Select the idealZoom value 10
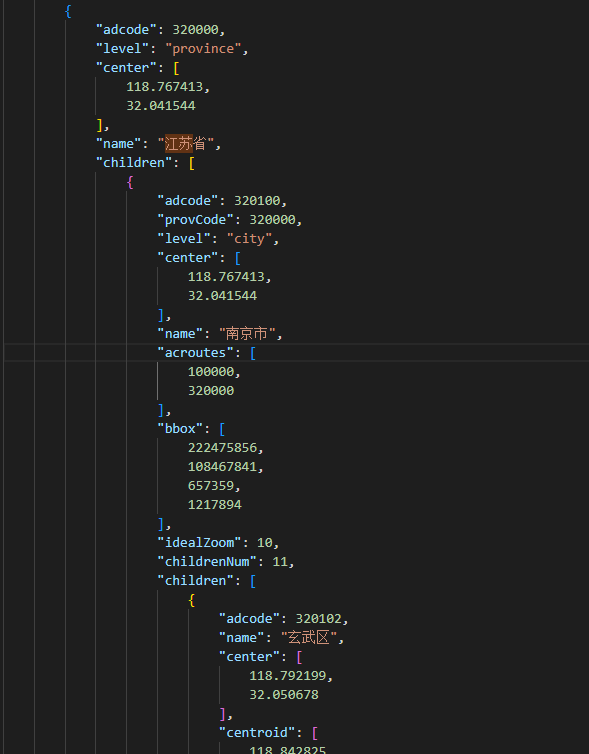Image resolution: width=589 pixels, height=754 pixels. (x=264, y=542)
